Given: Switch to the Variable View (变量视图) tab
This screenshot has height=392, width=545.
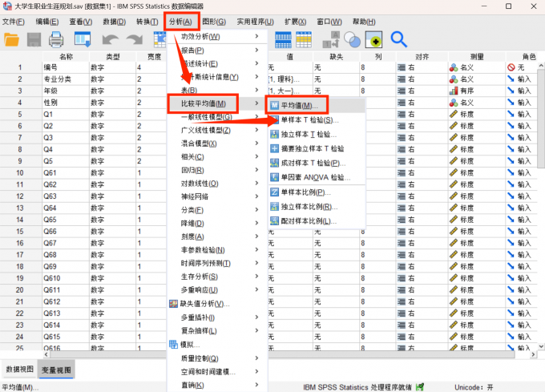Looking at the screenshot, I should (x=56, y=370).
